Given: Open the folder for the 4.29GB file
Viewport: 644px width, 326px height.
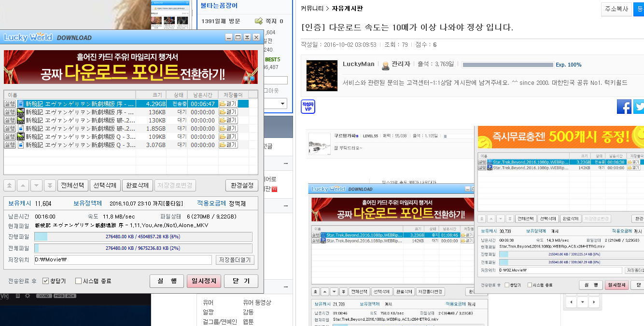Looking at the screenshot, I should tap(228, 104).
